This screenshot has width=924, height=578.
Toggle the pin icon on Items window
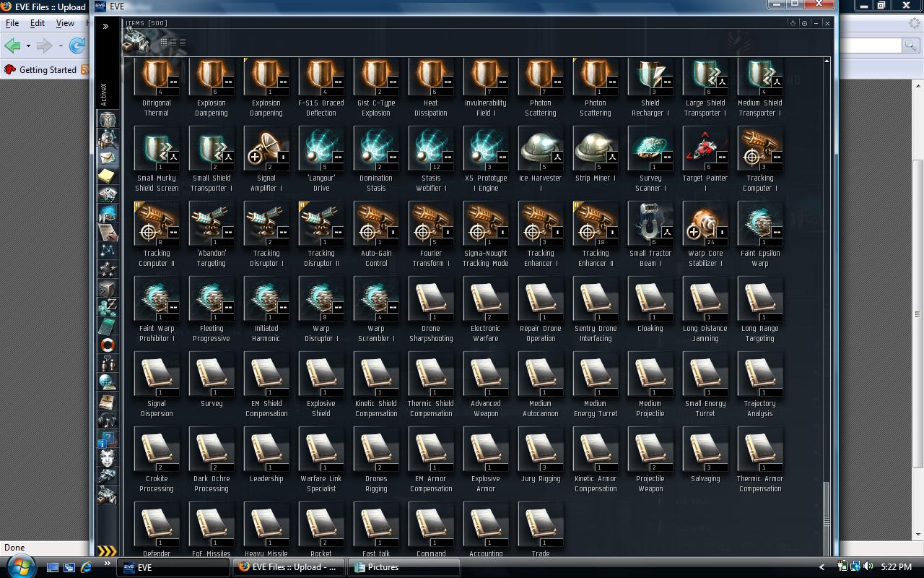[x=805, y=23]
